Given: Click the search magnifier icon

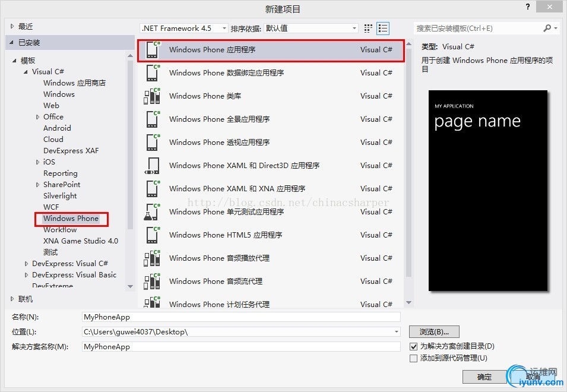Looking at the screenshot, I should coord(547,28).
